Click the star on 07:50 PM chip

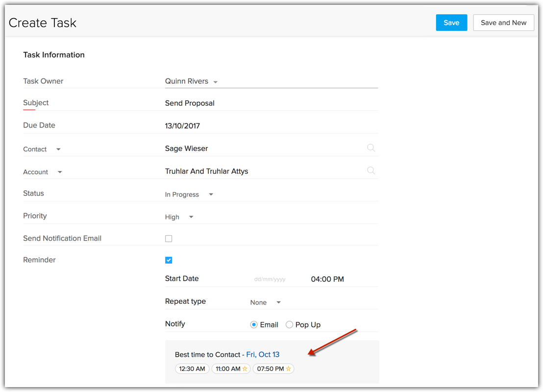pyautogui.click(x=289, y=369)
